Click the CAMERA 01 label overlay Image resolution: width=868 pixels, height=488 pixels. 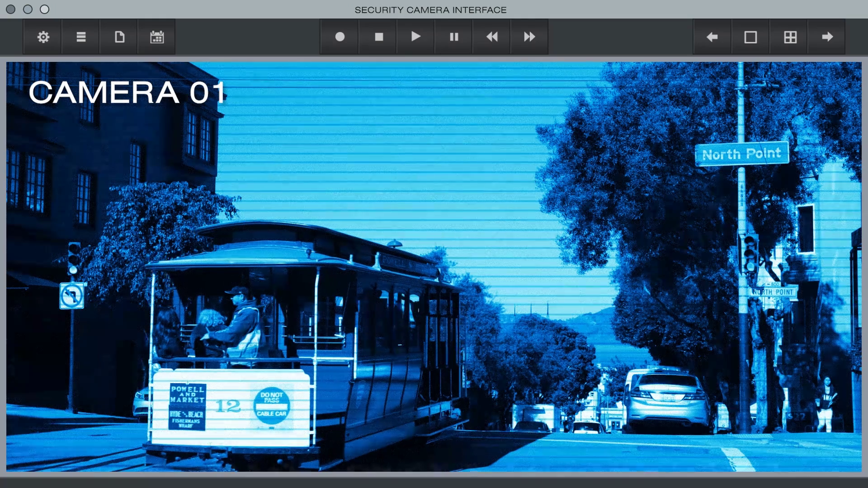127,93
